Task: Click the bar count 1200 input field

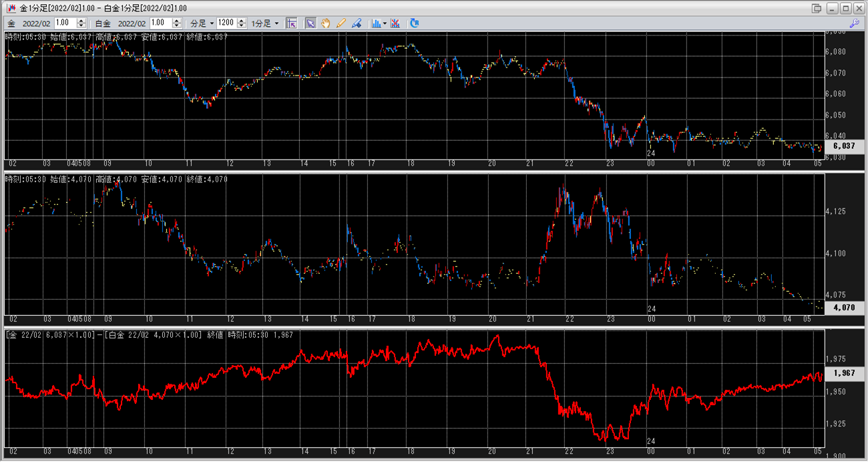Action: tap(226, 23)
